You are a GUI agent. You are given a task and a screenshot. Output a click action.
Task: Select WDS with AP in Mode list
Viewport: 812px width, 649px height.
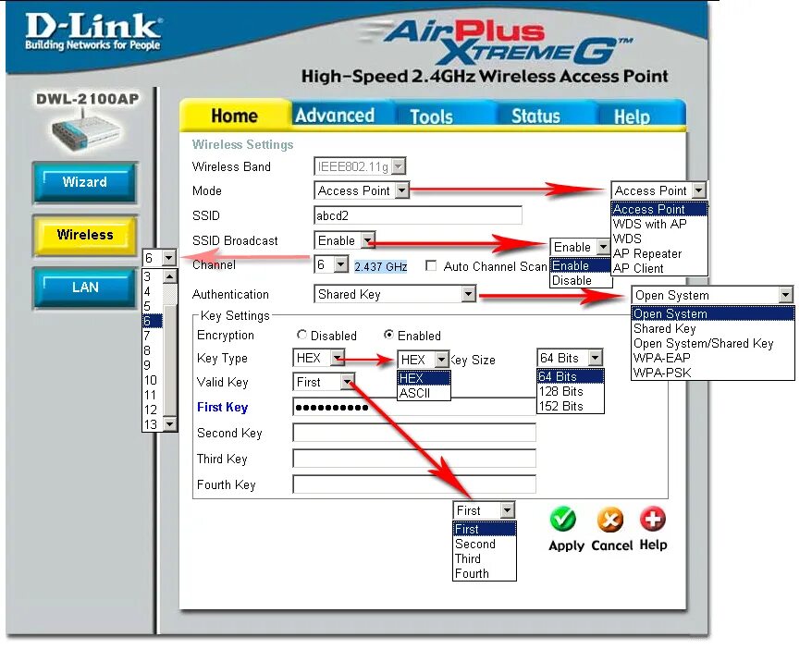(x=658, y=224)
